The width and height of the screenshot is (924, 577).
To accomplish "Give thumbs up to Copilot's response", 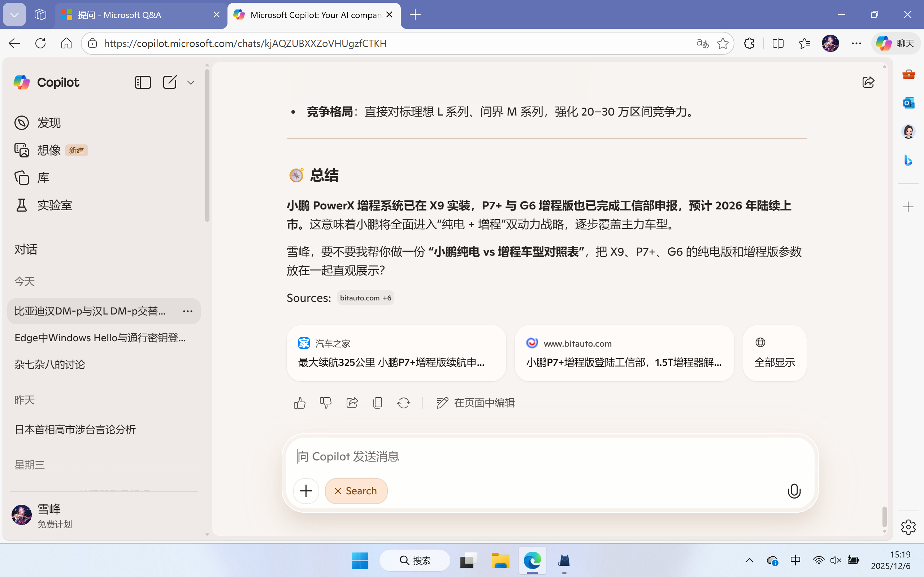I will [299, 403].
